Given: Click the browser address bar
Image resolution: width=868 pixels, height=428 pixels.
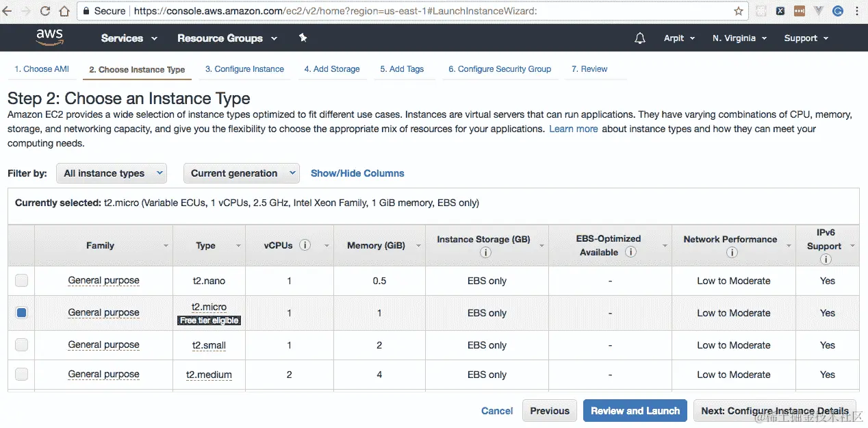Looking at the screenshot, I should point(411,11).
